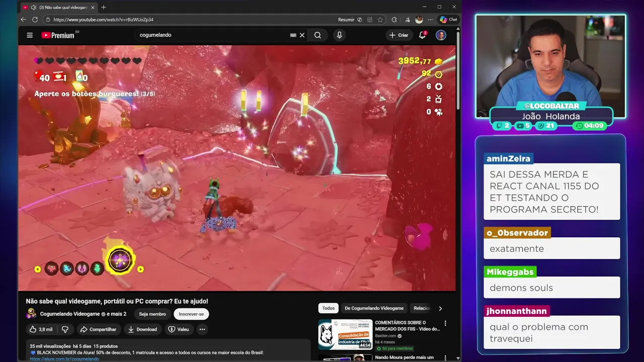Click Download button under video

142,329
